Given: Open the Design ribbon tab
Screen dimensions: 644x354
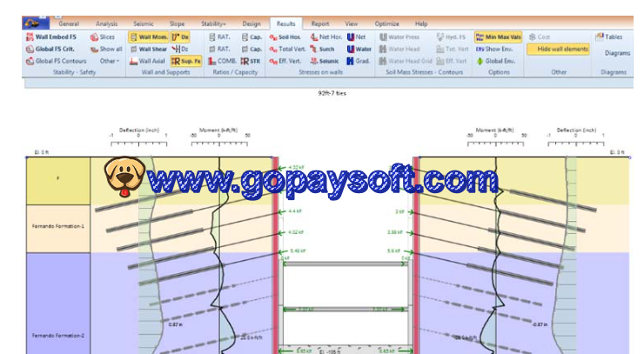Looking at the screenshot, I should [x=251, y=23].
